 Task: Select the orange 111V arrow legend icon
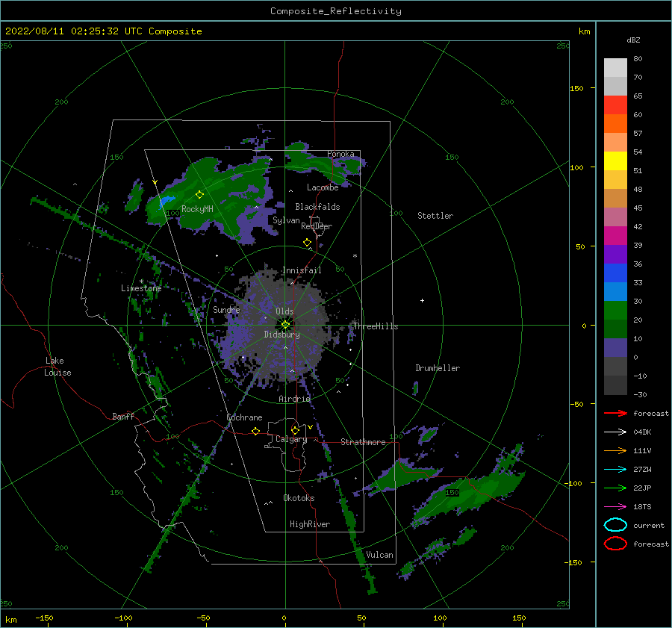(615, 450)
